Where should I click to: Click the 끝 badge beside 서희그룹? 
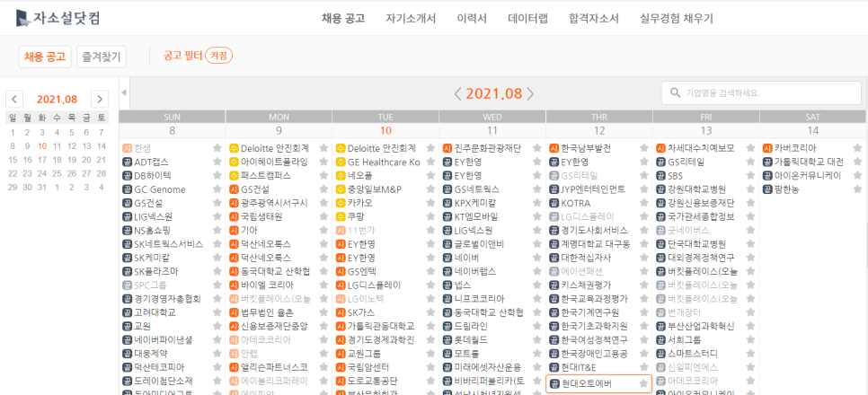tap(660, 339)
